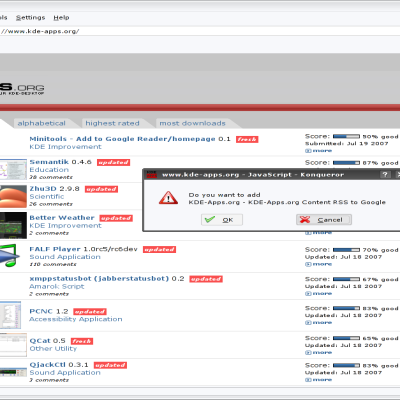Viewport: 400px width, 400px height.
Task: Click the fresh badge next to Minitools
Action: (247, 139)
